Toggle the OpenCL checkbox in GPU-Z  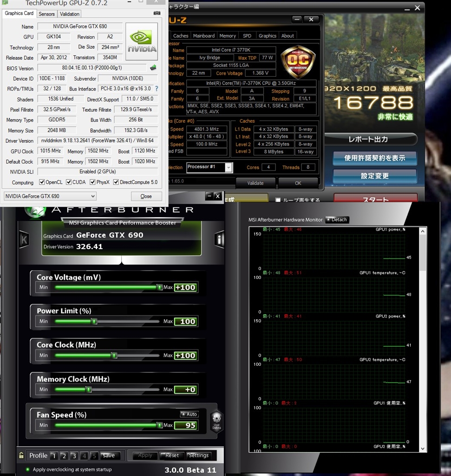tap(42, 182)
